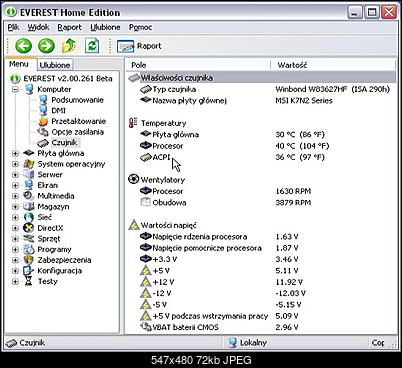The image size is (402, 368).
Task: Click the Pole column header
Action: coord(199,65)
